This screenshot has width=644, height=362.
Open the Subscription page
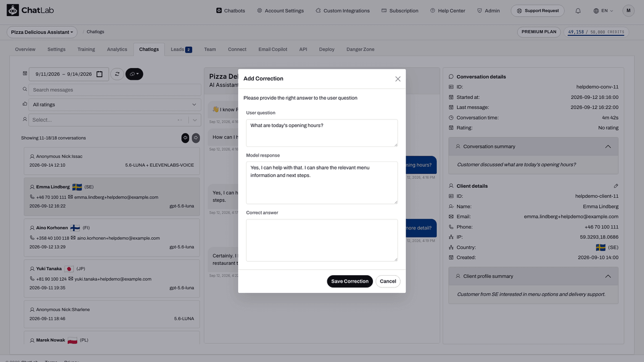click(x=400, y=11)
